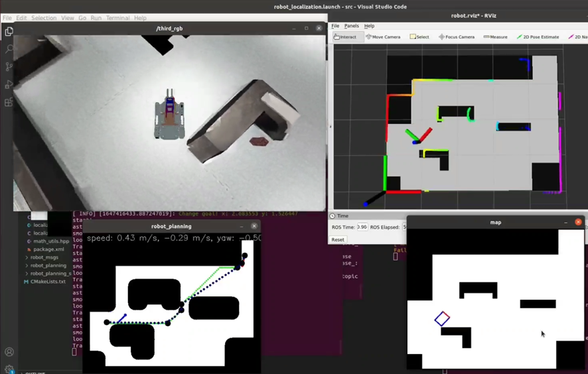Click the ROS Time input field
This screenshot has height=374, width=588.
click(362, 227)
